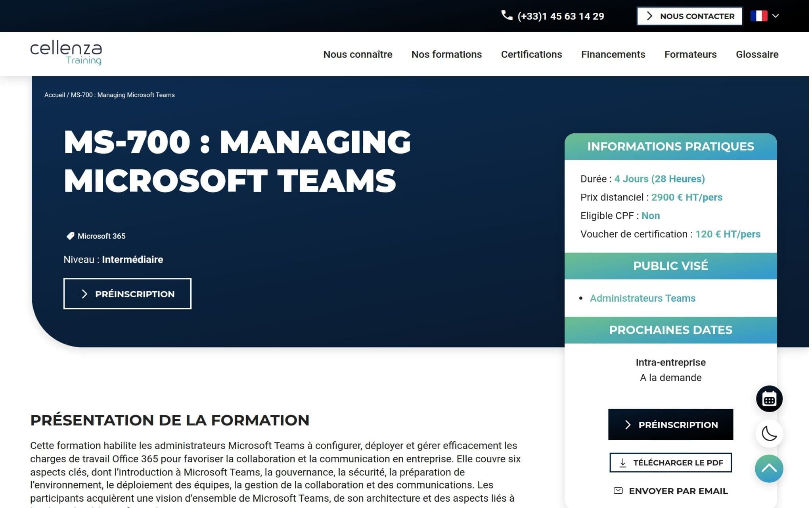Click the dark Préinscription button in sidebar
Viewport: 812px width, 508px height.
click(x=670, y=425)
